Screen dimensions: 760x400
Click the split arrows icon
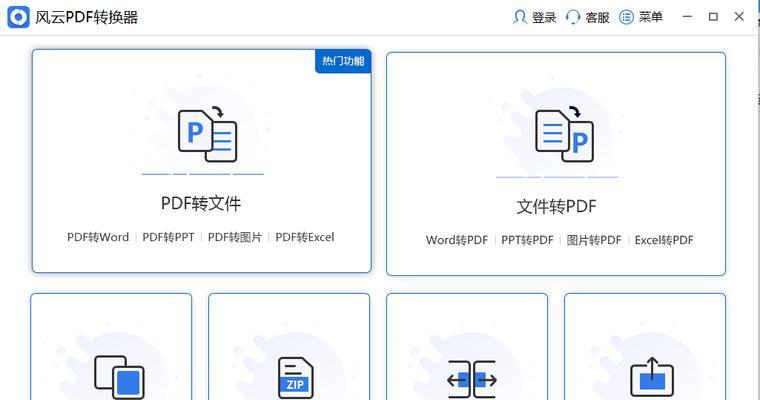pyautogui.click(x=472, y=379)
